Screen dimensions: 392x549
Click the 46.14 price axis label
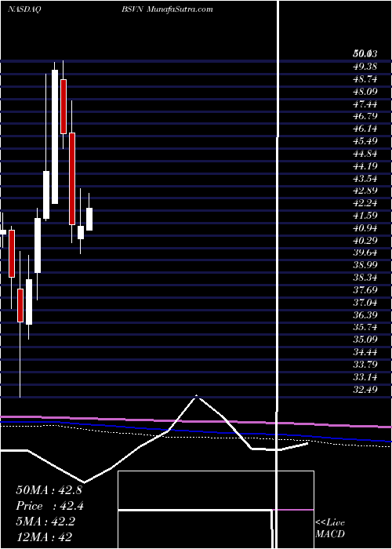pyautogui.click(x=365, y=129)
